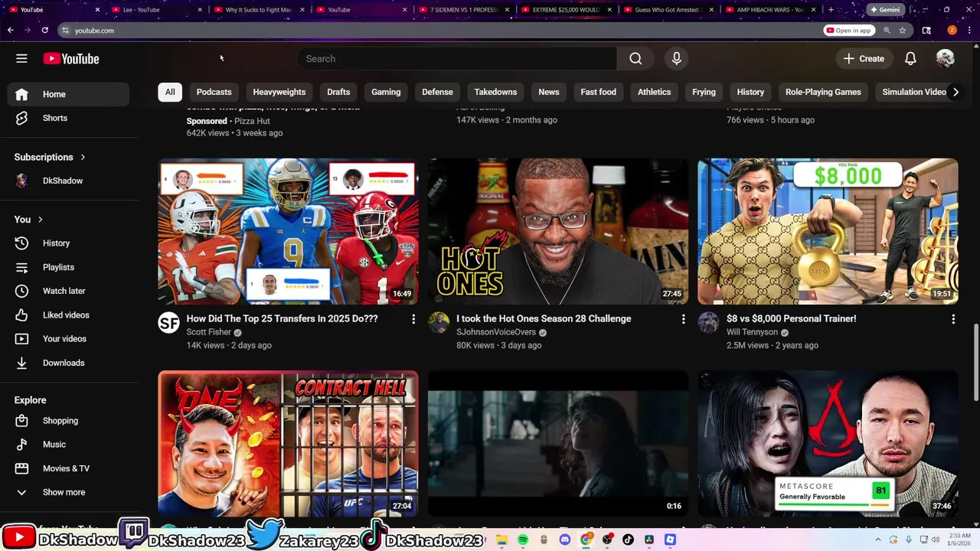Go back in browser
This screenshot has width=980, height=551.
(x=11, y=31)
